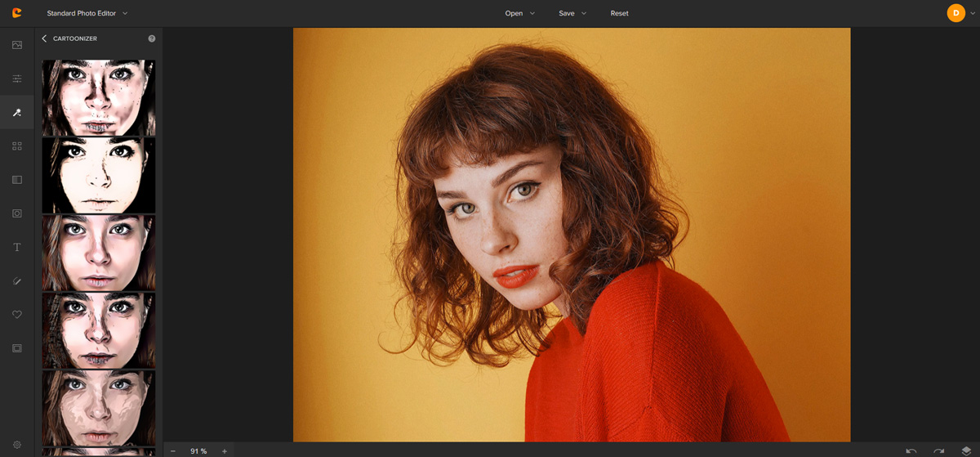Open the Open menu
The width and height of the screenshot is (980, 457).
click(520, 13)
